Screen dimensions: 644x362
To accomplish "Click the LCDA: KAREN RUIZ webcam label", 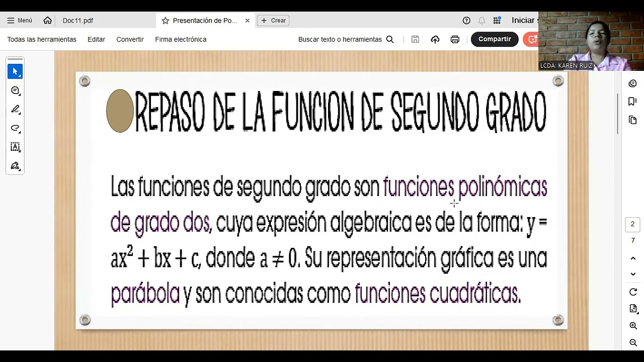I will pos(566,66).
